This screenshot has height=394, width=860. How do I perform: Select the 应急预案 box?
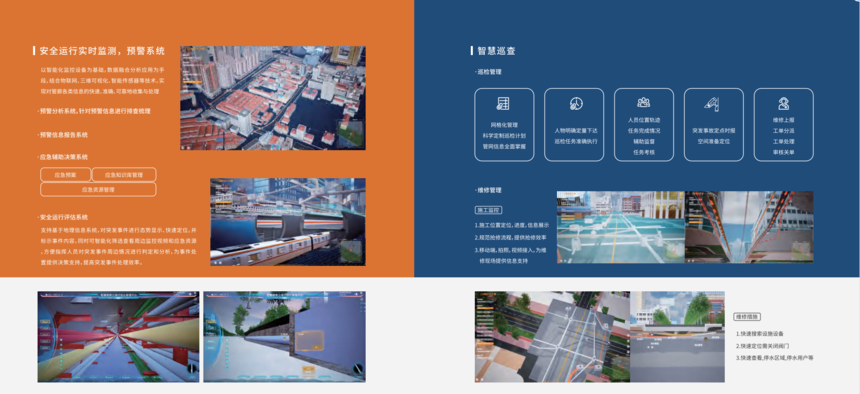65,175
